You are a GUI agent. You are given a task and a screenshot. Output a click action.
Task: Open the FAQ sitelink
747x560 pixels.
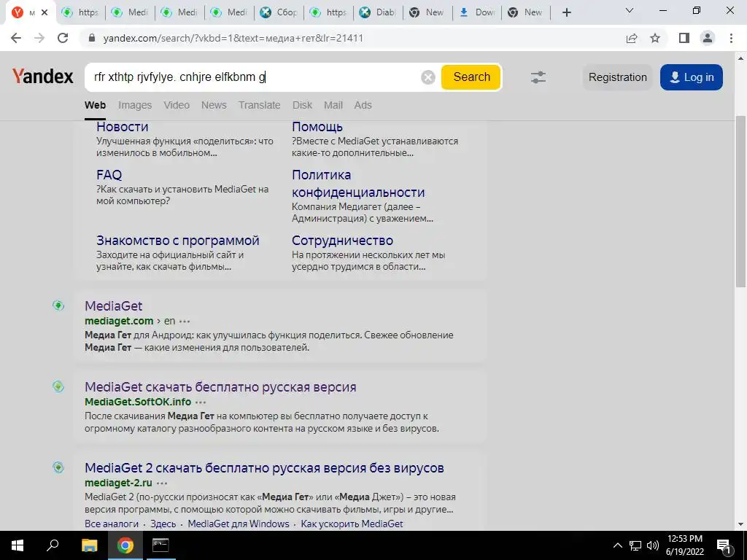(109, 175)
